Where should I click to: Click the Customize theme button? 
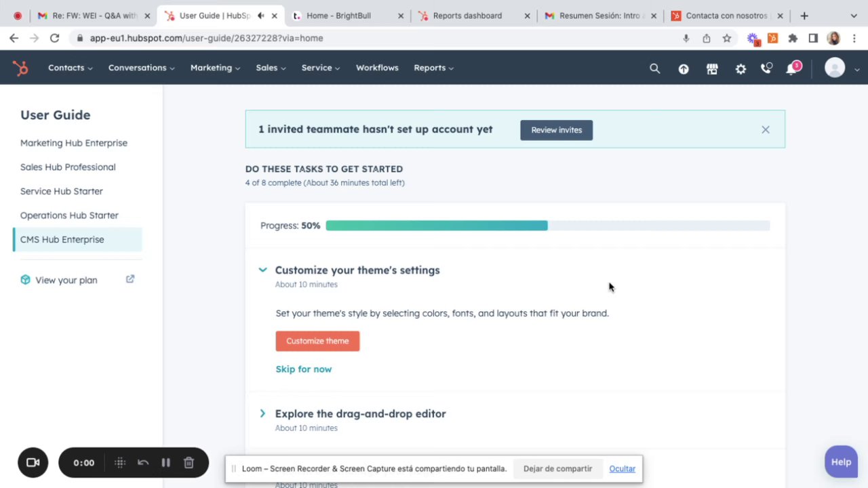click(x=317, y=341)
